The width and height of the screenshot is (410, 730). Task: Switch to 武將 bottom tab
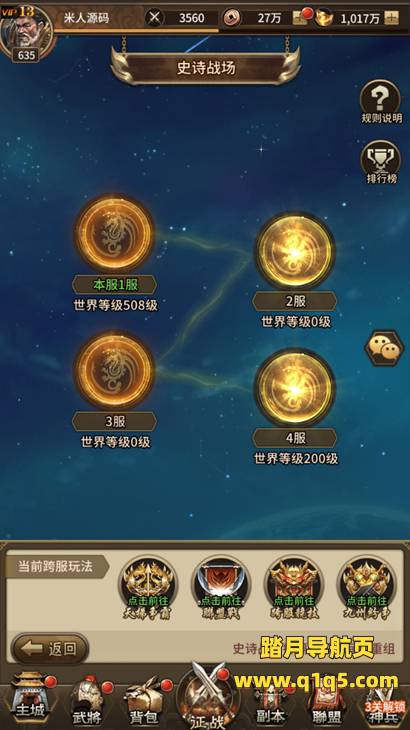pyautogui.click(x=87, y=703)
